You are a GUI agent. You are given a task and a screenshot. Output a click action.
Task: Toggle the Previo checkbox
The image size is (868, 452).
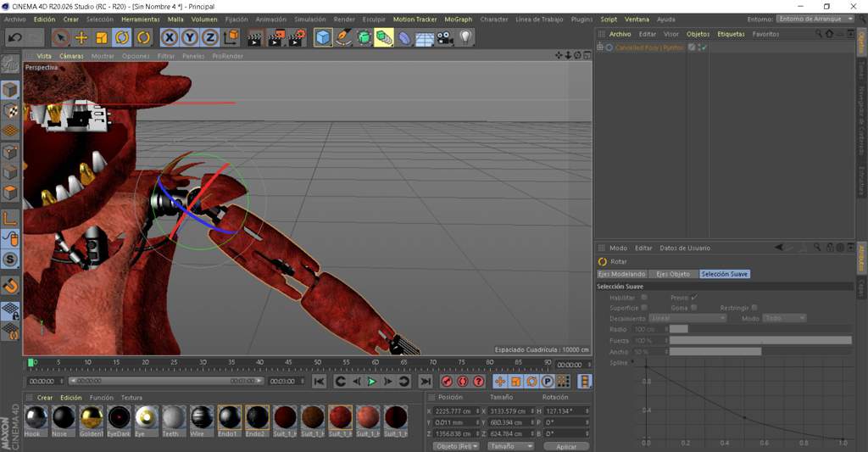point(694,298)
